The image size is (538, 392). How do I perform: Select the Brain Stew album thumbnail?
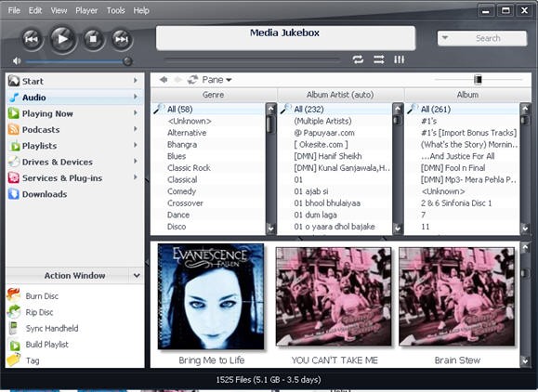(x=456, y=296)
